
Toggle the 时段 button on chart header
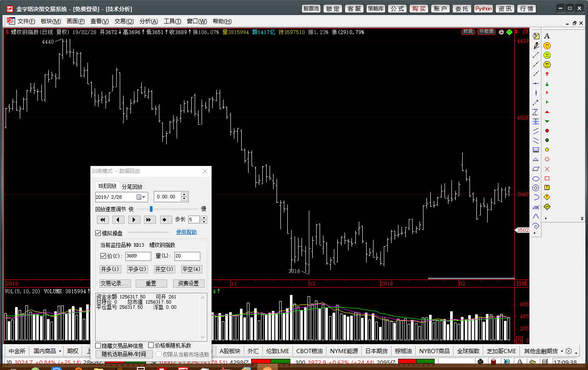(x=468, y=31)
